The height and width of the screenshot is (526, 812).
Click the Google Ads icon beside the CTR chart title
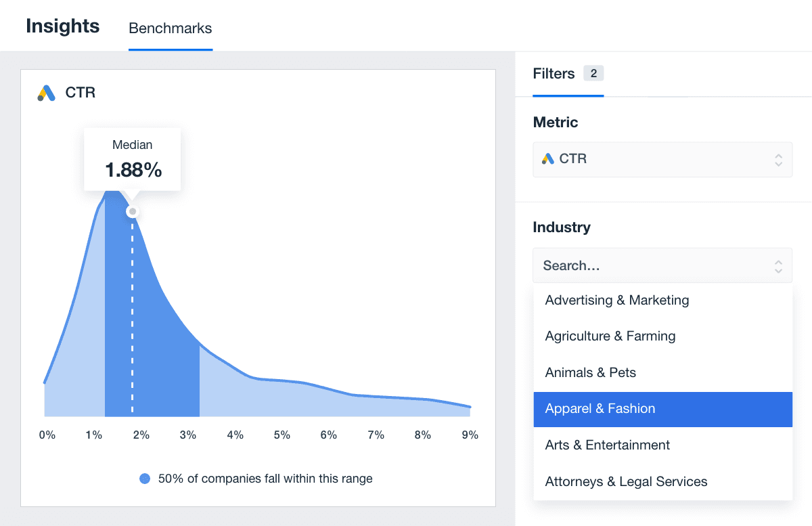[46, 93]
